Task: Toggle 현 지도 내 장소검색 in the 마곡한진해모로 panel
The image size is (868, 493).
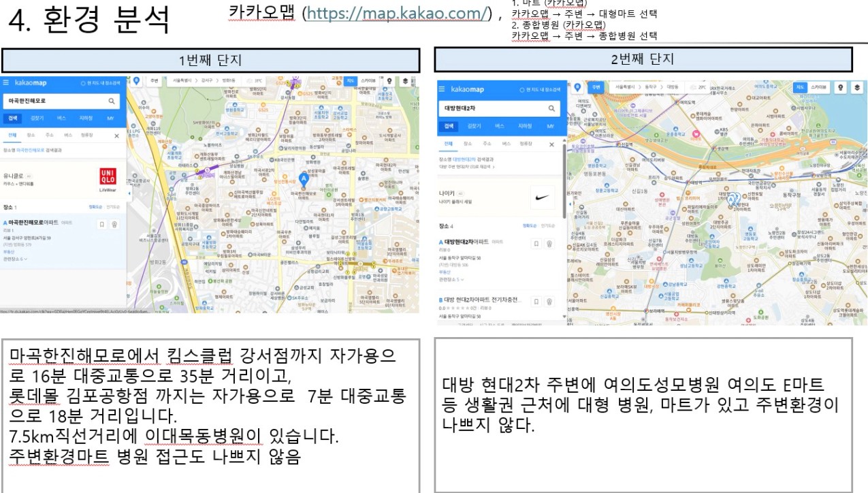Action: (x=102, y=82)
